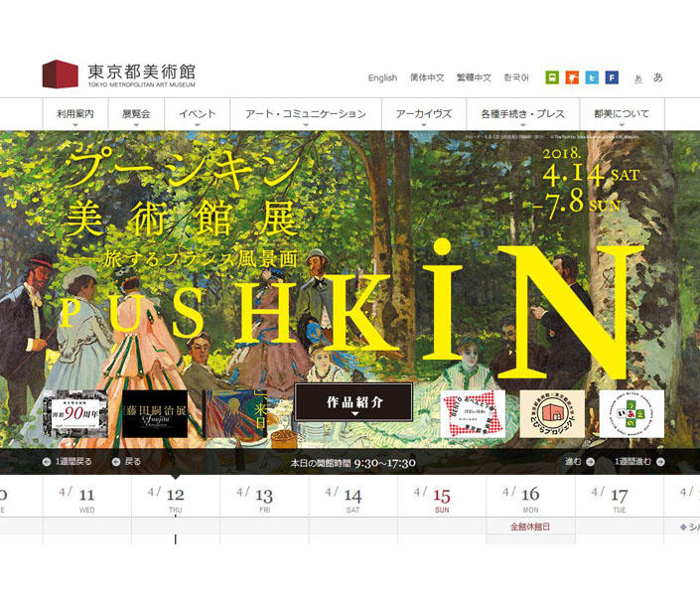
Task: Open the Twitter icon link
Action: tap(592, 77)
